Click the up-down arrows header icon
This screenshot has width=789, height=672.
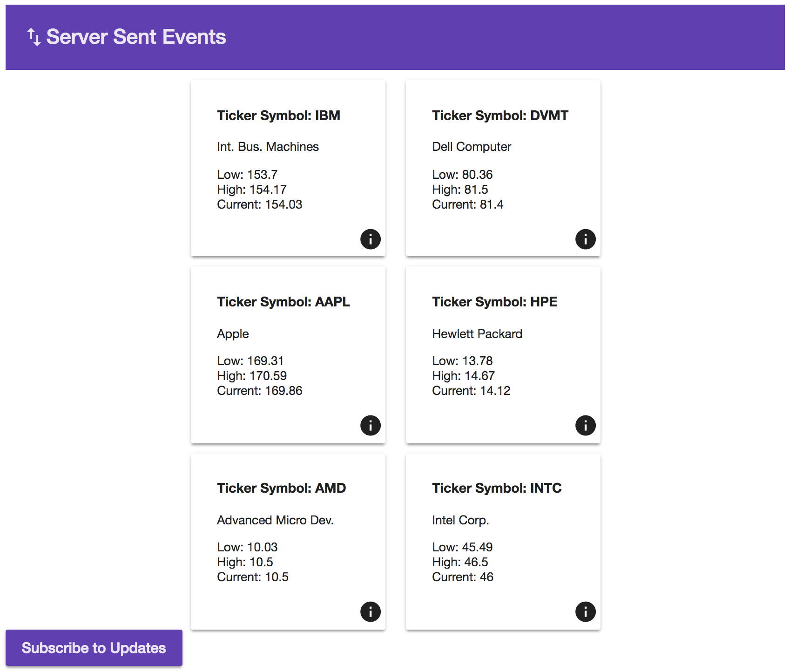[34, 37]
